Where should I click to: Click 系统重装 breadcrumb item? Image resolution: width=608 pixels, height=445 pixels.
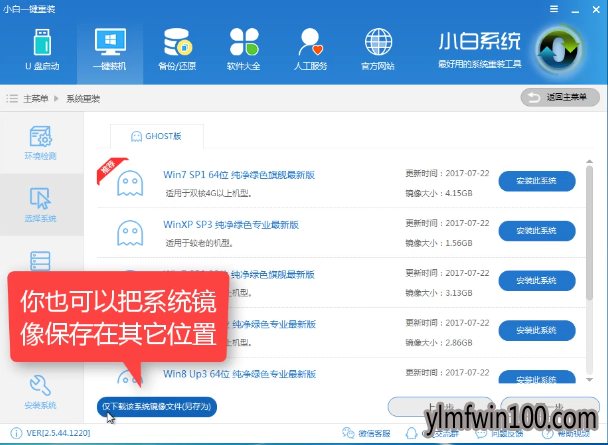point(83,98)
